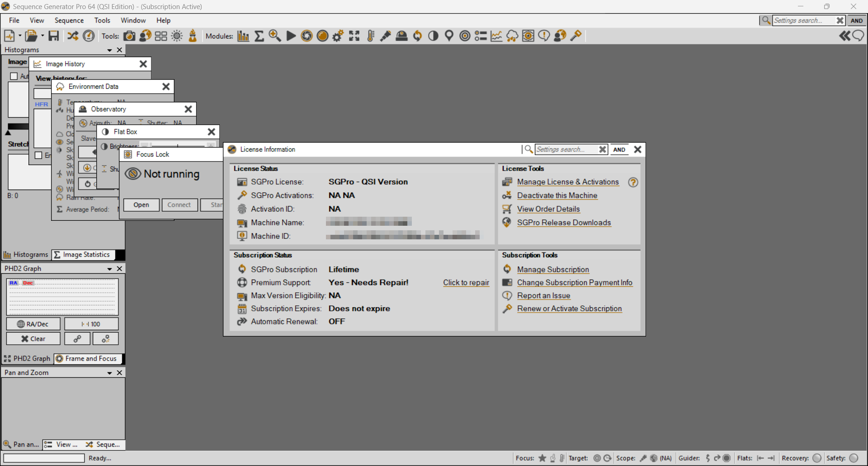Click the help question icon in License Tools
The image size is (868, 466).
633,182
